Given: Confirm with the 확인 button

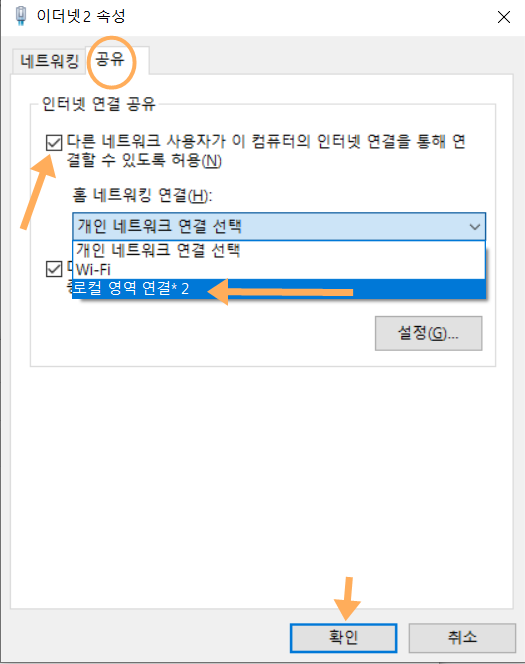Looking at the screenshot, I should [x=343, y=638].
